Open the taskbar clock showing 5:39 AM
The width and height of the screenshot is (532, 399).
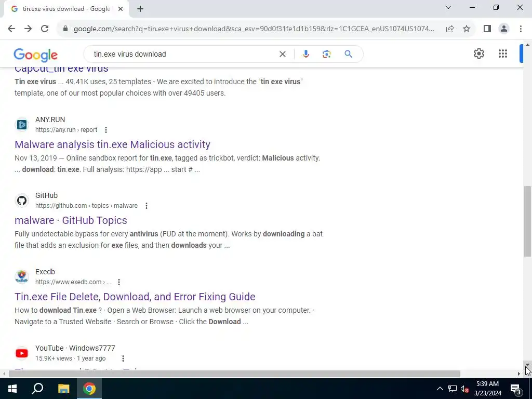(x=487, y=389)
